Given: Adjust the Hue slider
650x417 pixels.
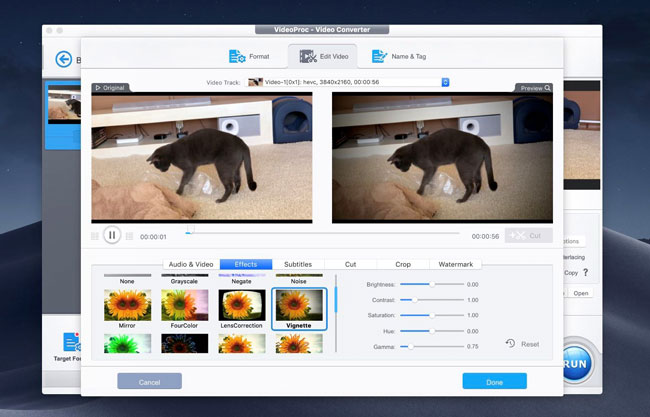Looking at the screenshot, I should (432, 331).
